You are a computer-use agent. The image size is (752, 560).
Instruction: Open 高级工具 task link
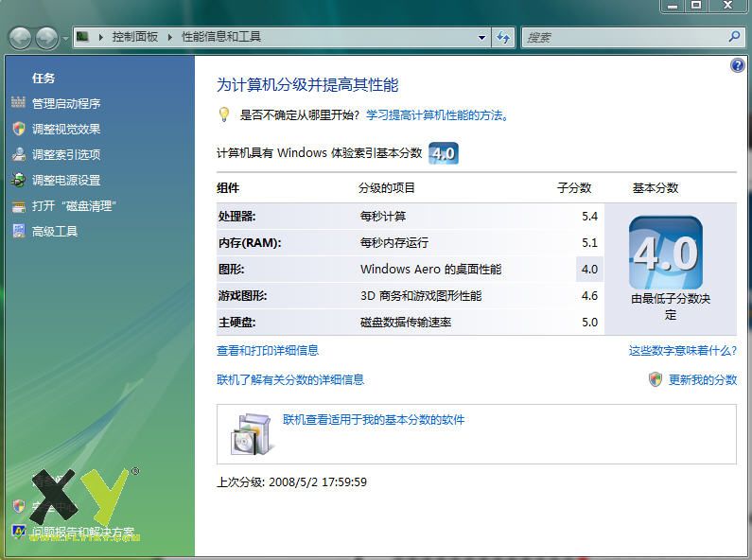[55, 232]
